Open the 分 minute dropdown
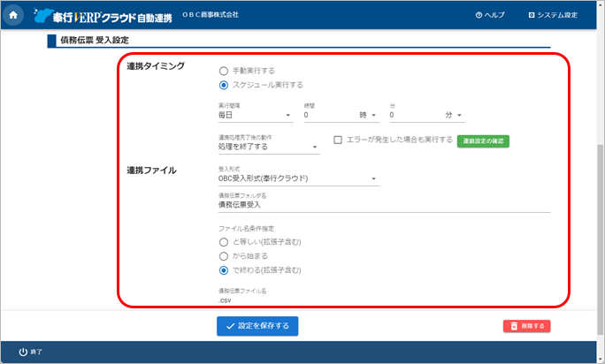 tap(426, 115)
